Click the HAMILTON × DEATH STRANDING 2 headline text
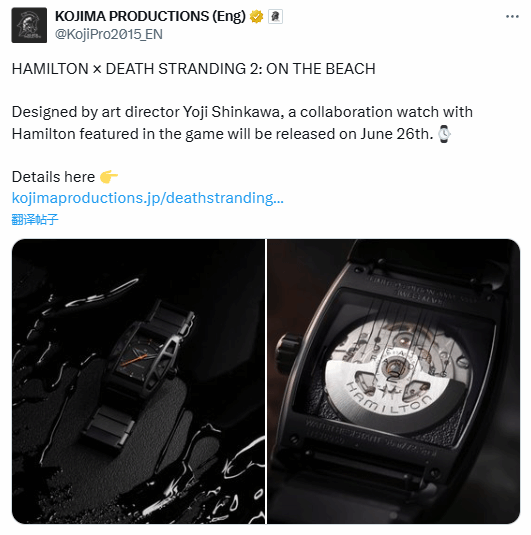The image size is (531, 535). tap(193, 69)
